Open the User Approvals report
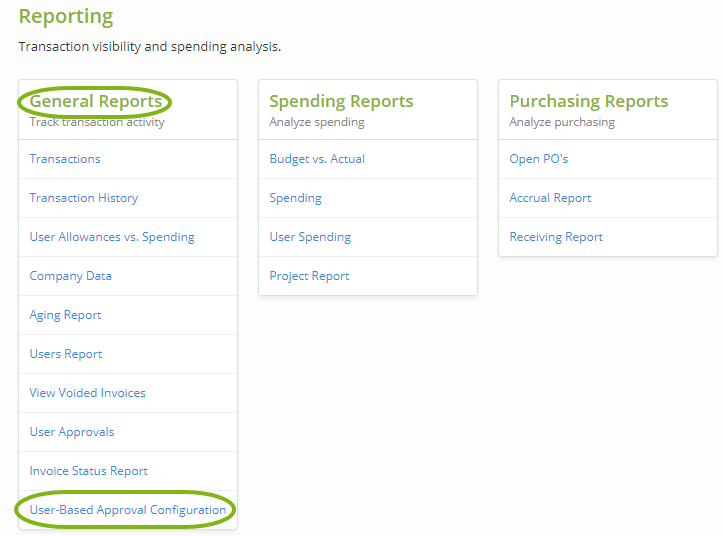This screenshot has width=724, height=536. click(72, 432)
